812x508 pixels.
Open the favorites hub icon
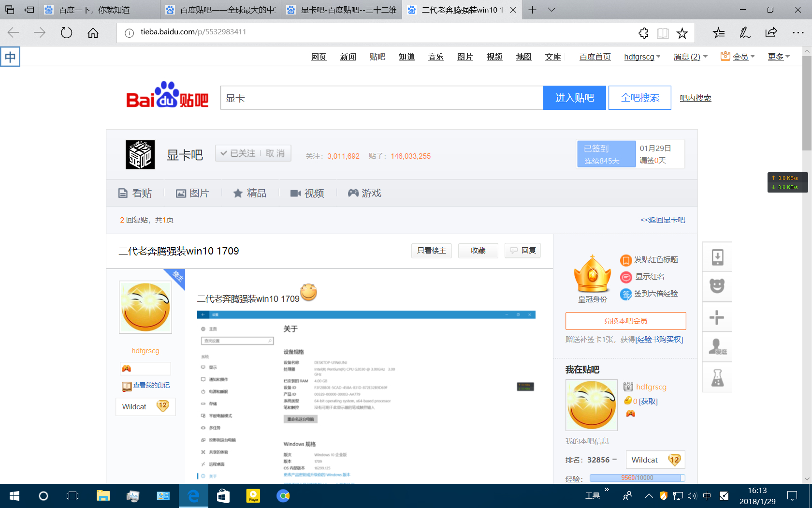(719, 33)
